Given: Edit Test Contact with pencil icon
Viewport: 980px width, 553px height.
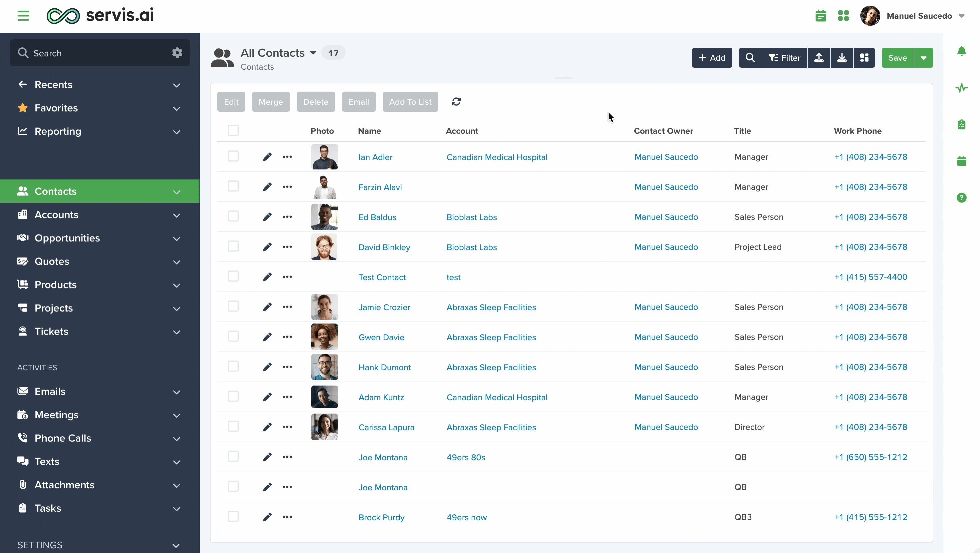Looking at the screenshot, I should (x=267, y=277).
